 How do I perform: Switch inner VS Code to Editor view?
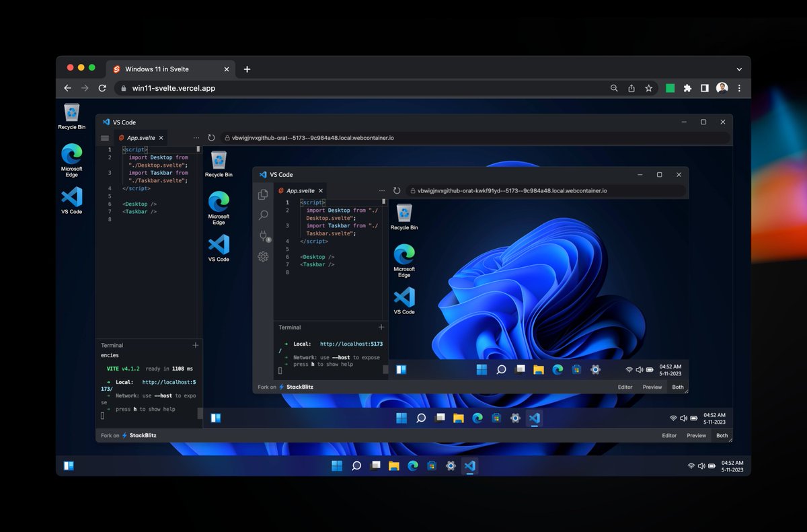click(x=625, y=387)
